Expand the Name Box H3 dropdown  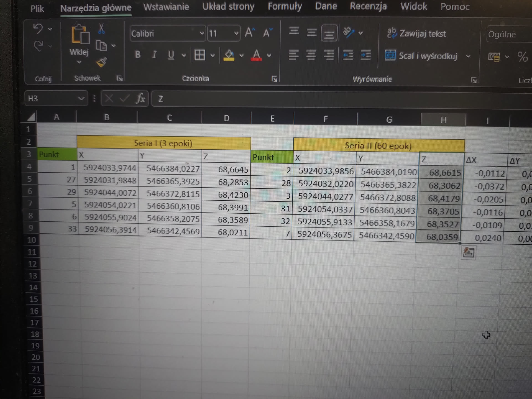coord(81,98)
